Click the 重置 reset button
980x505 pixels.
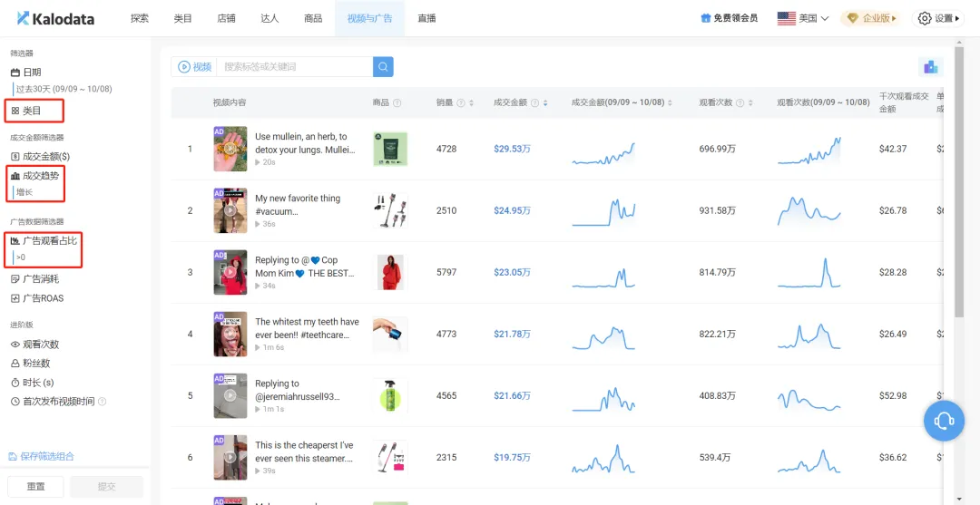coord(35,487)
